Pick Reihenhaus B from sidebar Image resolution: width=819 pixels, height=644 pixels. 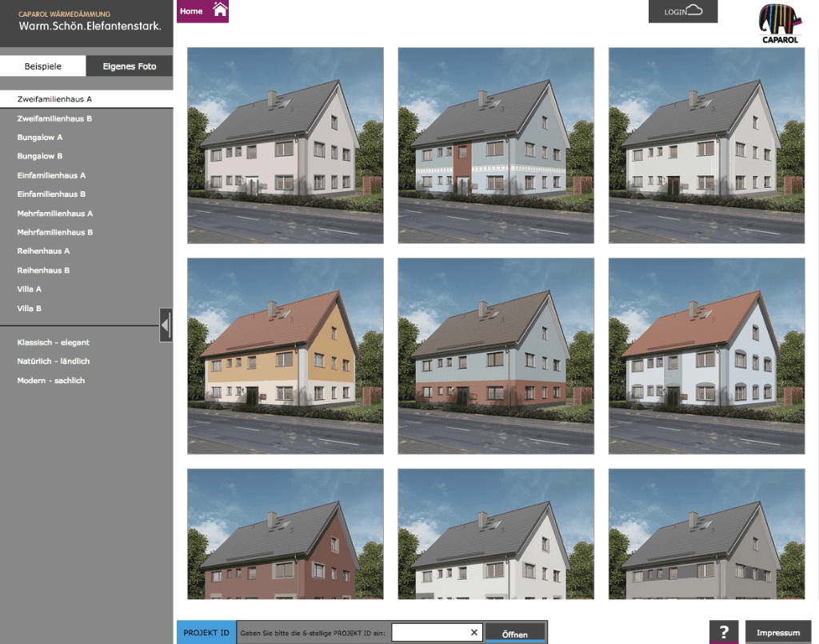click(43, 270)
